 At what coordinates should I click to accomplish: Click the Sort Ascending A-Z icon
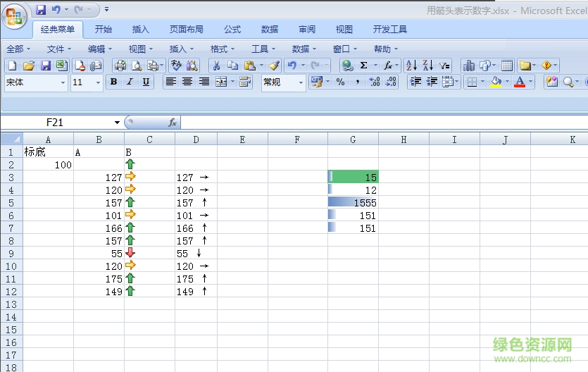click(x=412, y=66)
